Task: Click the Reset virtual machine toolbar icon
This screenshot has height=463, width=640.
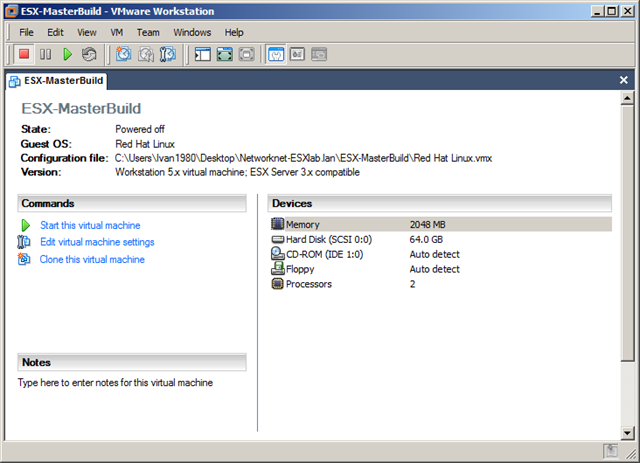Action: tap(89, 54)
